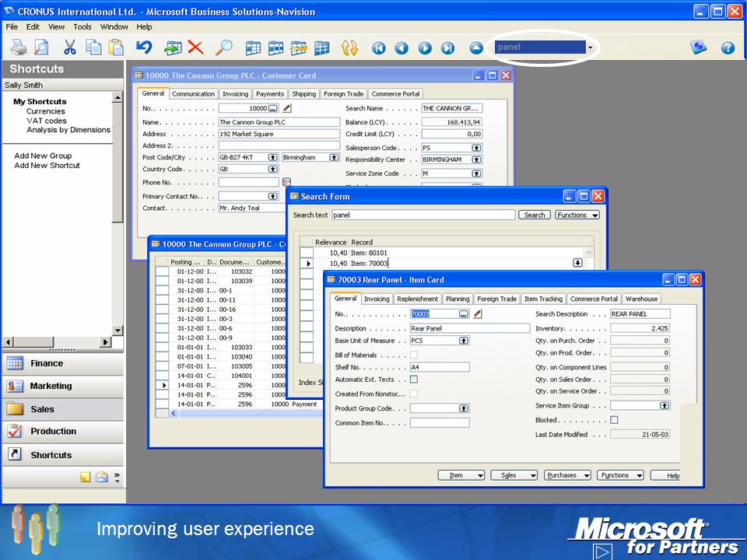Click the Sales folder icon in navigation pane

point(15,408)
